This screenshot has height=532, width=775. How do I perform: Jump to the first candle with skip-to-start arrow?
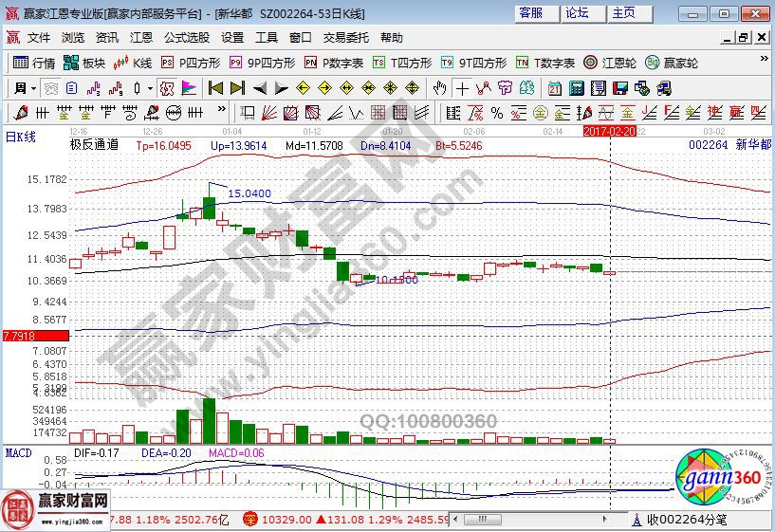point(215,88)
